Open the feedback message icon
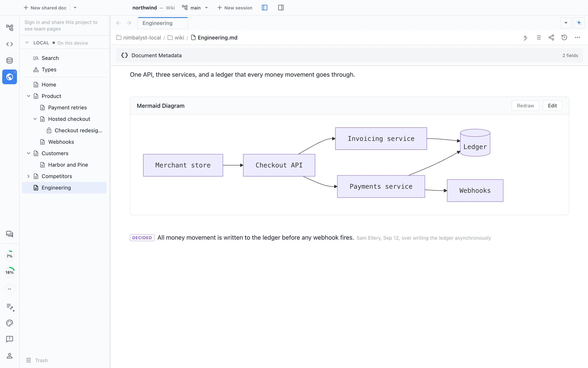Image resolution: width=588 pixels, height=368 pixels. [x=9, y=339]
